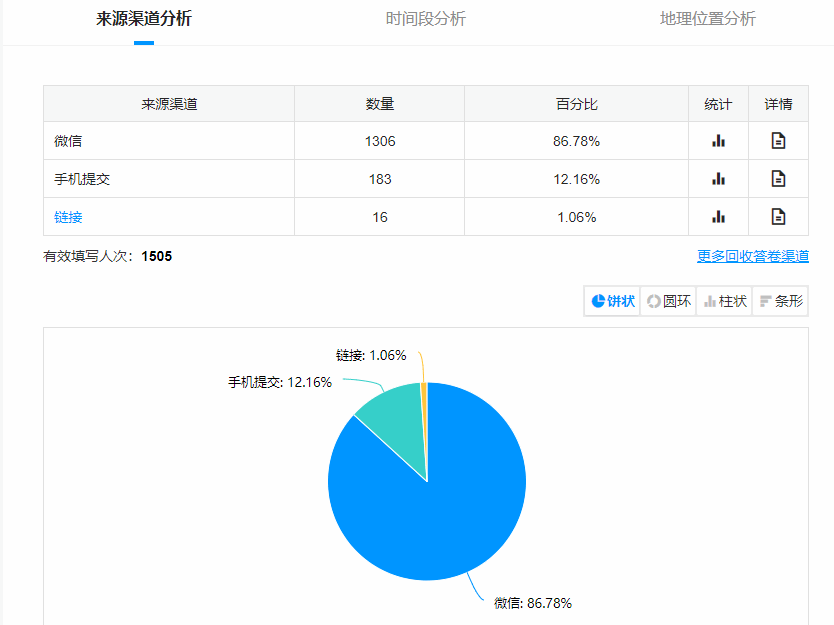
Task: Open statistics chart icon for 手机提交 row
Action: coord(718,179)
